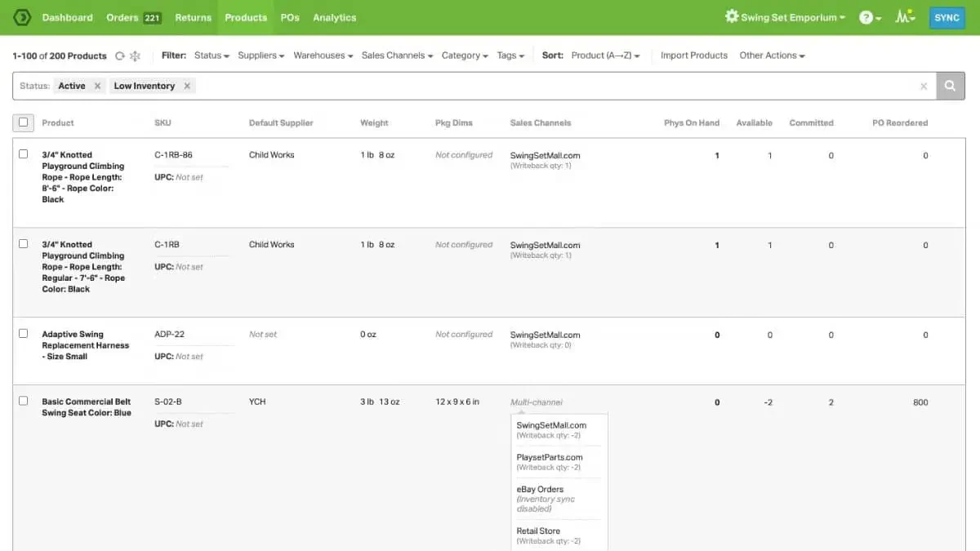Image resolution: width=980 pixels, height=551 pixels.
Task: Click SwingSetMall.com in the channel popup
Action: (551, 425)
